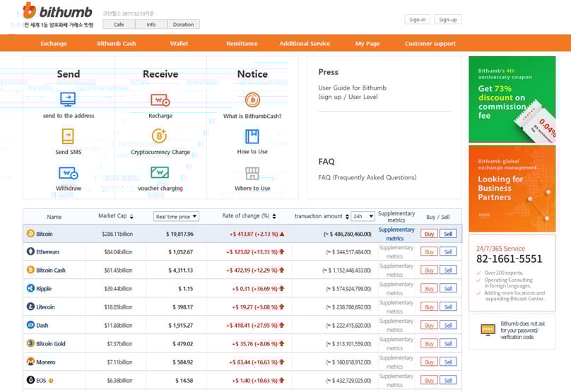This screenshot has width=571, height=392.
Task: Open the send to the address icon
Action: [x=68, y=99]
